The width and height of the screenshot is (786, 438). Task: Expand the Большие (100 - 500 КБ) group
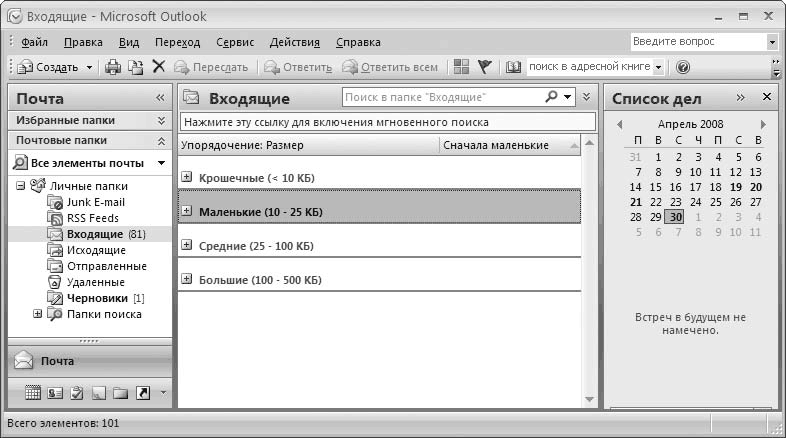click(186, 277)
